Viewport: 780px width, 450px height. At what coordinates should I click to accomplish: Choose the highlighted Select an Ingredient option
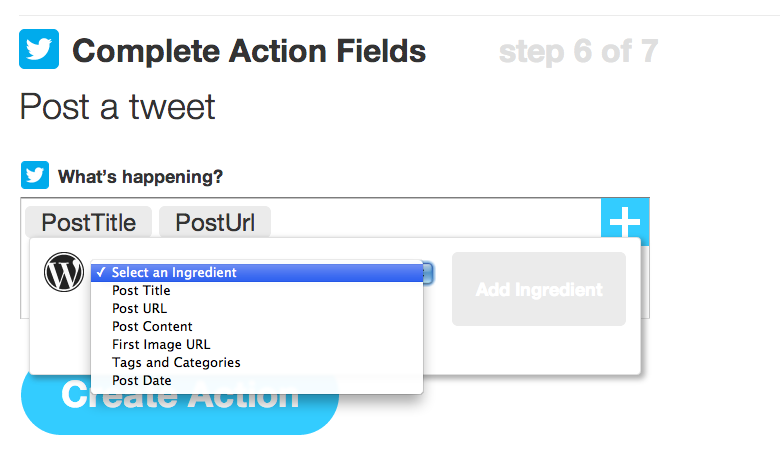(x=257, y=272)
